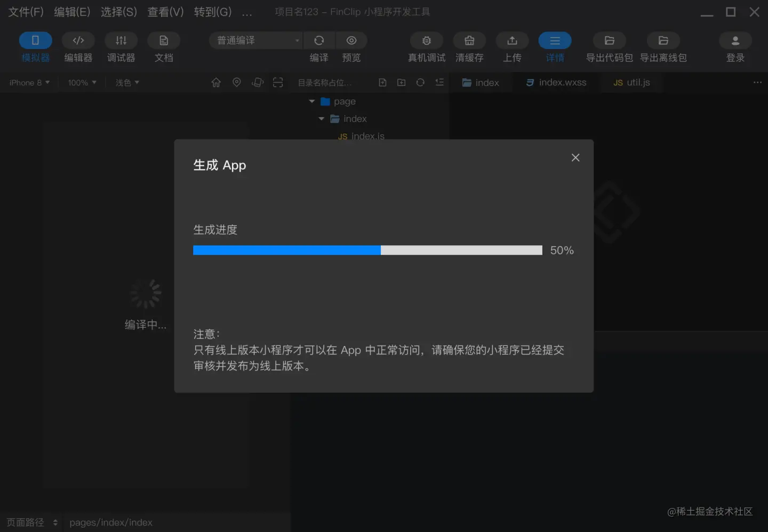This screenshot has width=768, height=532.
Task: Close the 生成 App dialog
Action: (x=575, y=158)
